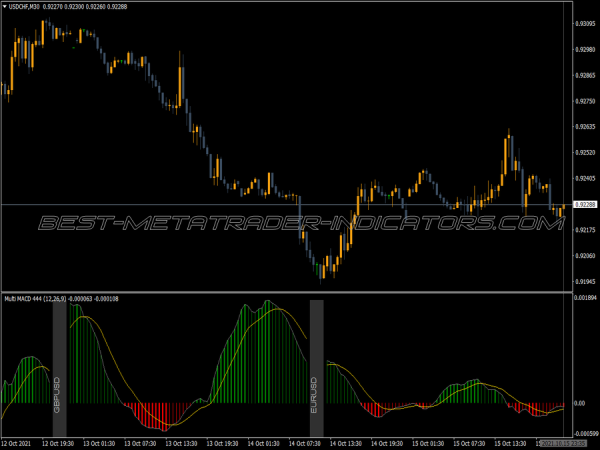Click the 13 Oct 13:30 time label
This screenshot has height=450, width=600.
click(x=181, y=443)
